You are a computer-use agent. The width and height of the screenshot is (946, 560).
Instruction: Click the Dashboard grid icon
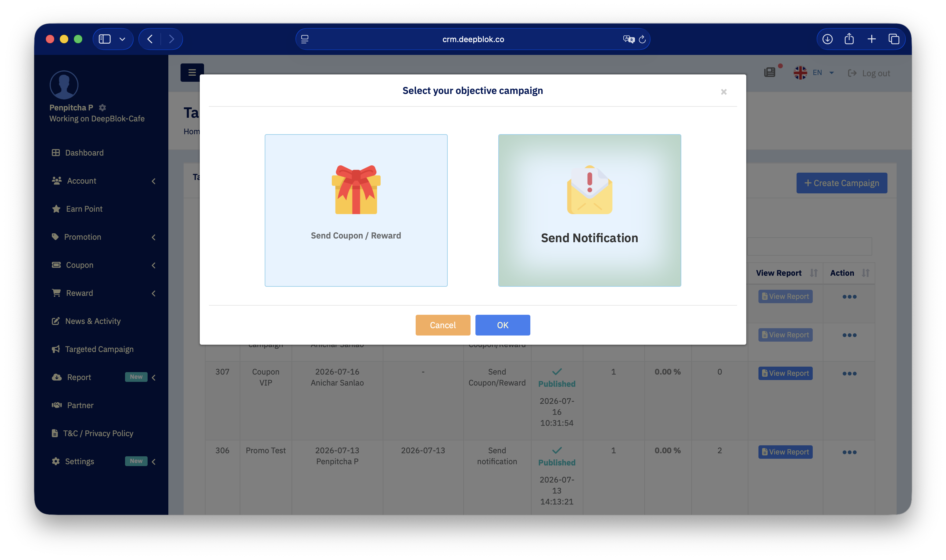pyautogui.click(x=56, y=153)
